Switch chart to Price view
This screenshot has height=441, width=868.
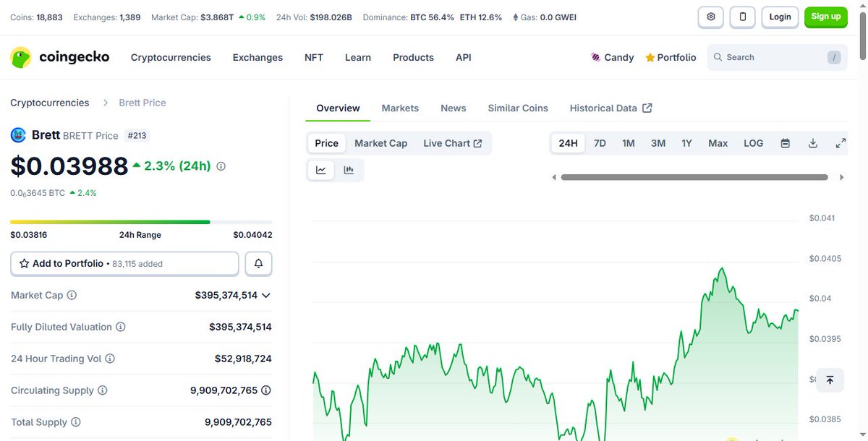coord(326,143)
